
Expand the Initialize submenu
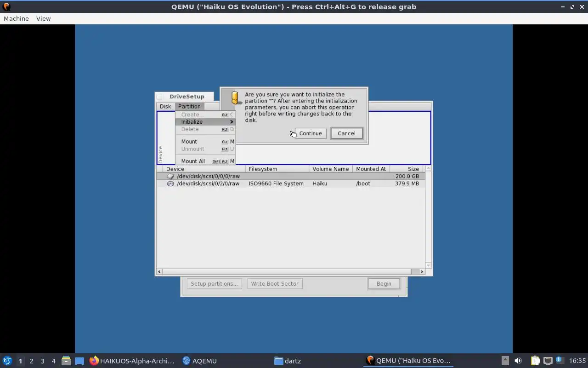[x=205, y=122]
